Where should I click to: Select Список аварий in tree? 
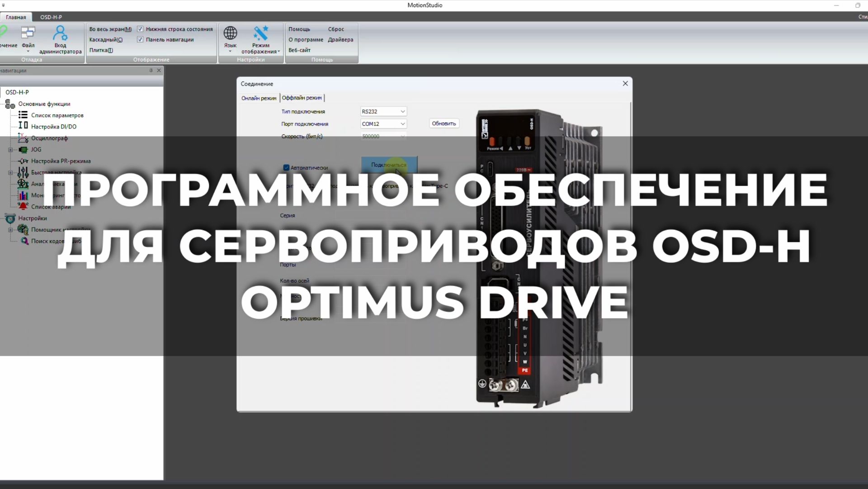coord(51,207)
